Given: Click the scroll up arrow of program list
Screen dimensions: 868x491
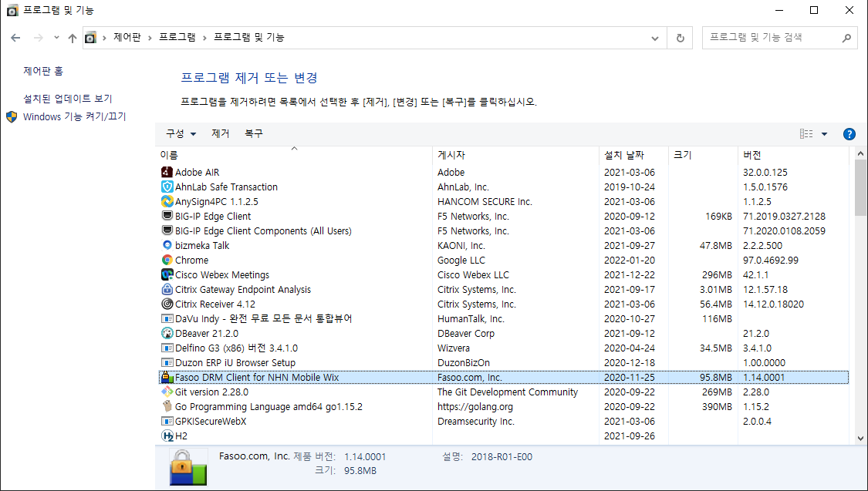Looking at the screenshot, I should pos(860,153).
